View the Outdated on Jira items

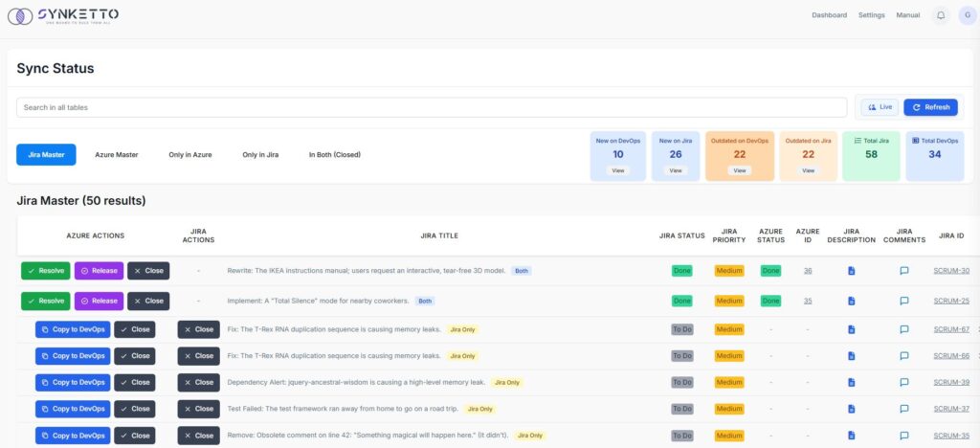pos(808,170)
